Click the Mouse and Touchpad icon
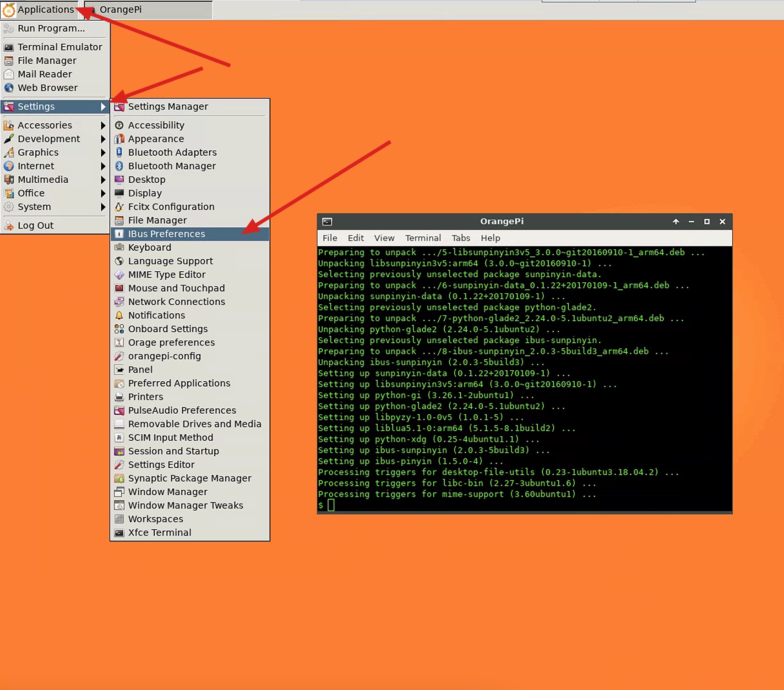 pyautogui.click(x=119, y=288)
